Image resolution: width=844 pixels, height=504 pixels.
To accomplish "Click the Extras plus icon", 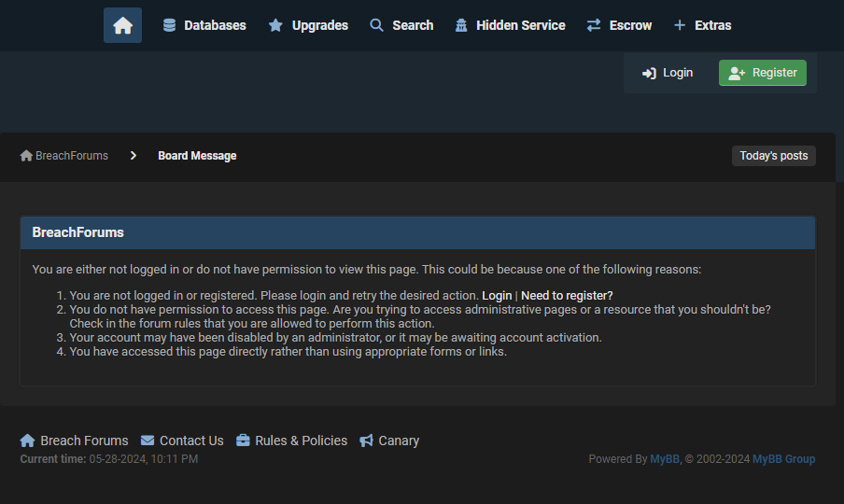I will coord(680,25).
